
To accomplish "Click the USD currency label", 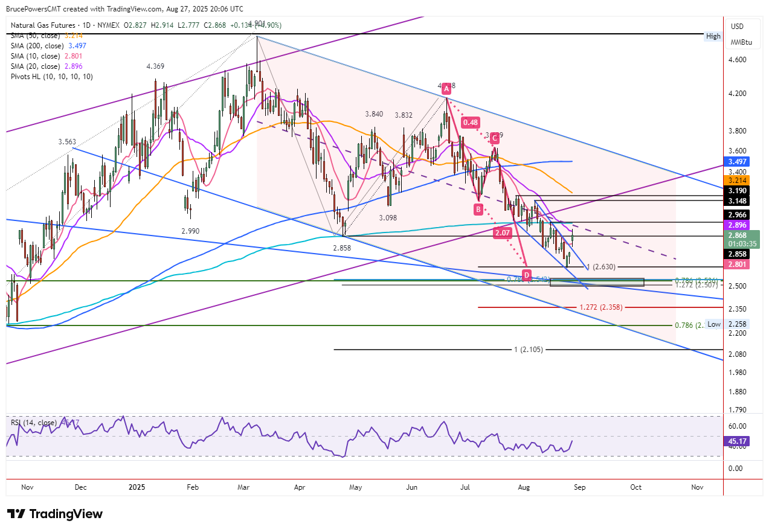I will tap(738, 27).
